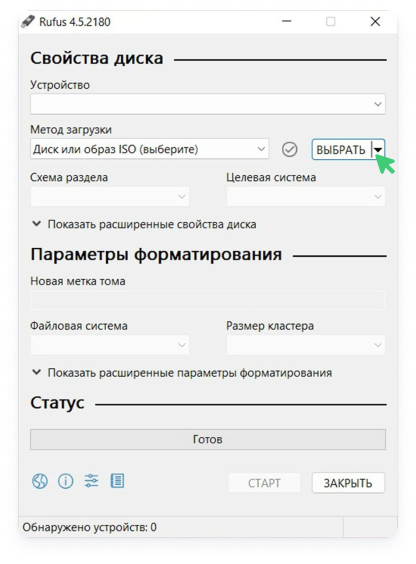Expand Показать расширенные параметры форматирования
This screenshot has height=564, width=416.
182,373
